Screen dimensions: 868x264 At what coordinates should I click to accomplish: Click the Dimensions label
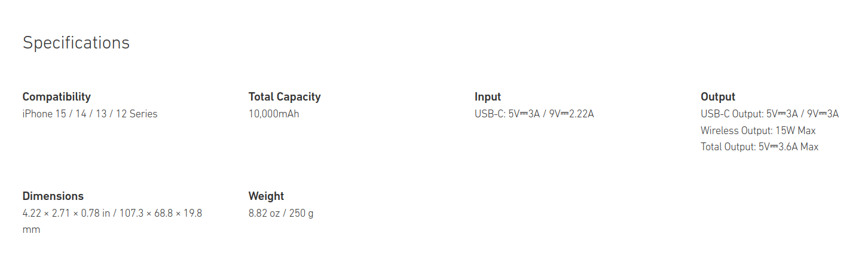coord(53,196)
